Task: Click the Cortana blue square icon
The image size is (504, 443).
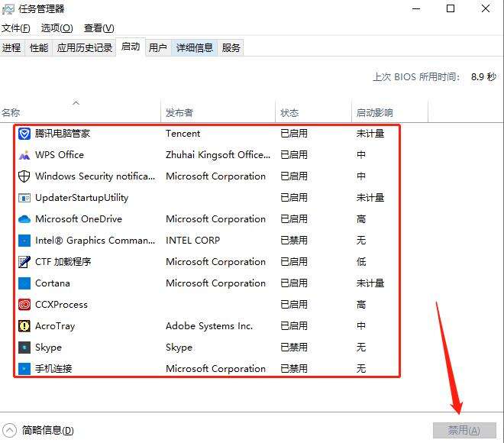Action: (x=24, y=283)
